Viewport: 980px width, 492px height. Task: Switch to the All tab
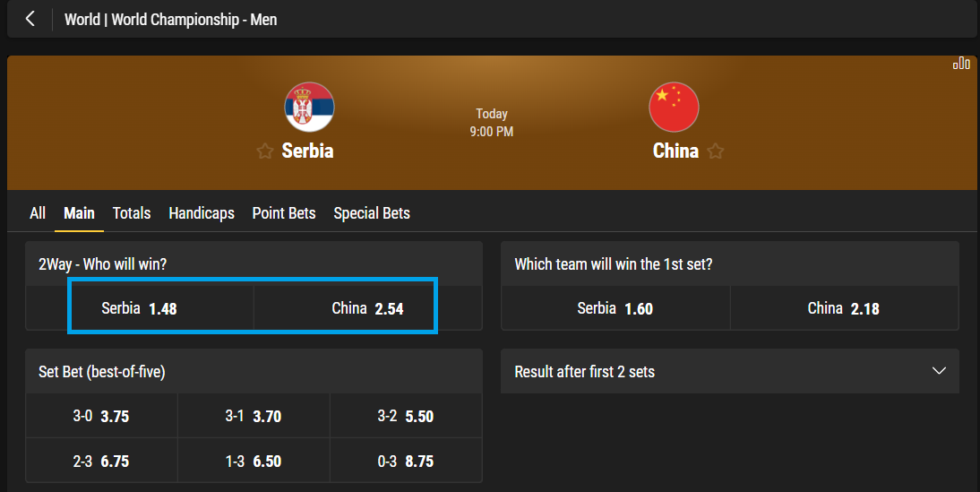point(38,213)
